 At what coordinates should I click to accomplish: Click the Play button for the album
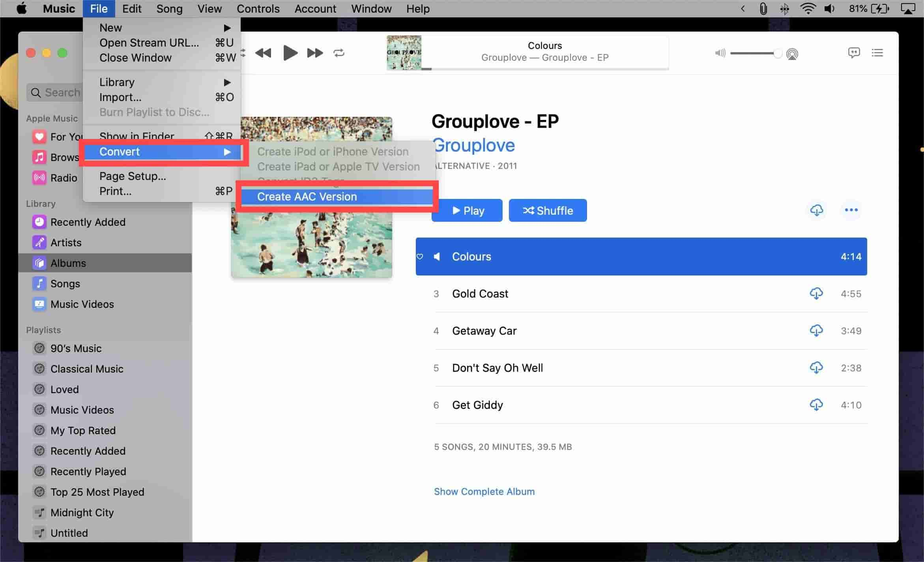(x=468, y=210)
